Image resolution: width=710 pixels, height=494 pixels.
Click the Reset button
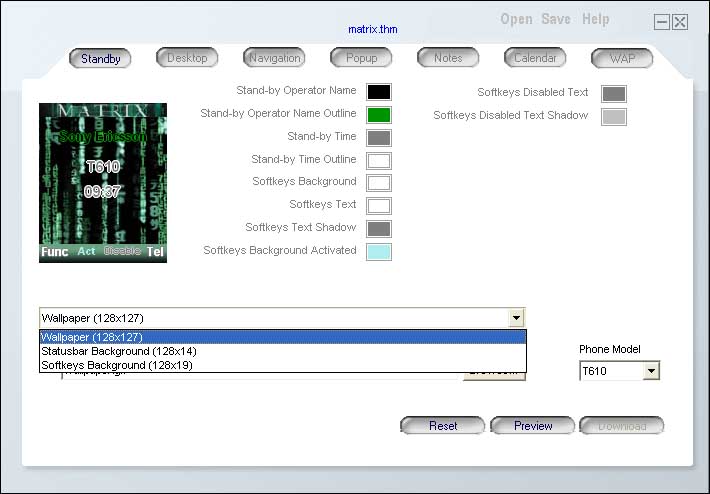[x=442, y=426]
